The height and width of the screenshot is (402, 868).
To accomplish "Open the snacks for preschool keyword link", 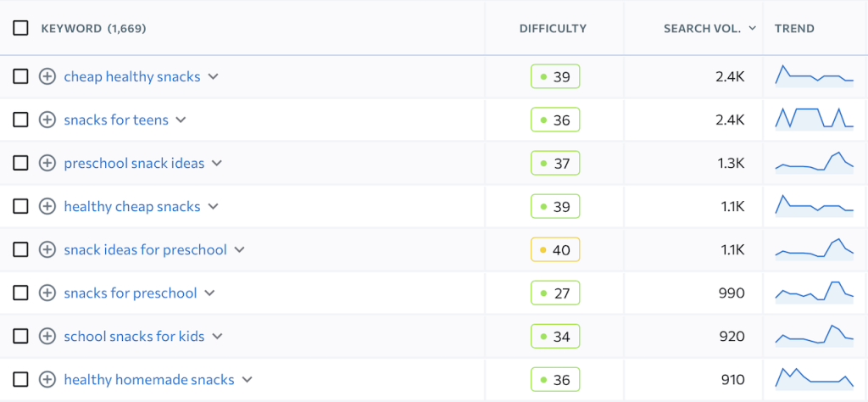I will [x=131, y=293].
